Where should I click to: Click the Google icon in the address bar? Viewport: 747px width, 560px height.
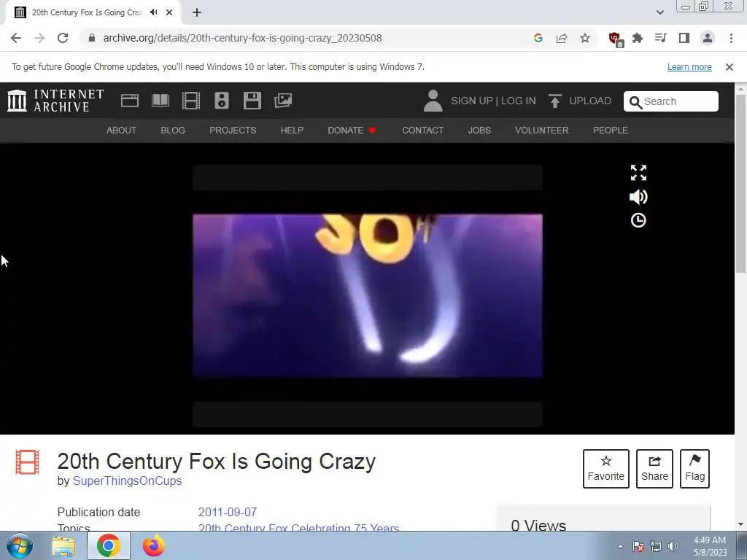[x=538, y=38]
